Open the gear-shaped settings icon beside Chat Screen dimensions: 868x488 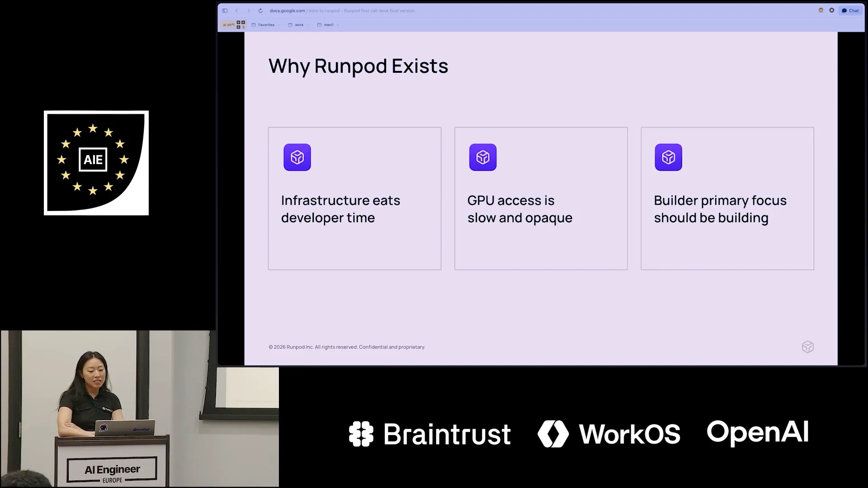(x=832, y=10)
